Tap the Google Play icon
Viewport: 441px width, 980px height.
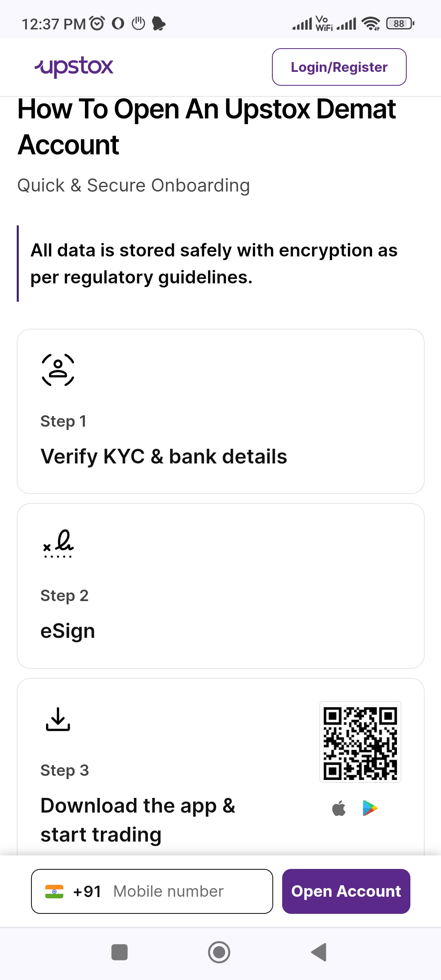(370, 808)
